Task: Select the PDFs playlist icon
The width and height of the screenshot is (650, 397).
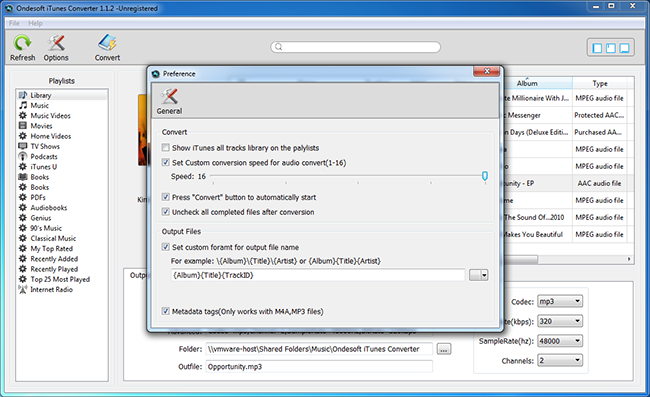Action: point(23,197)
